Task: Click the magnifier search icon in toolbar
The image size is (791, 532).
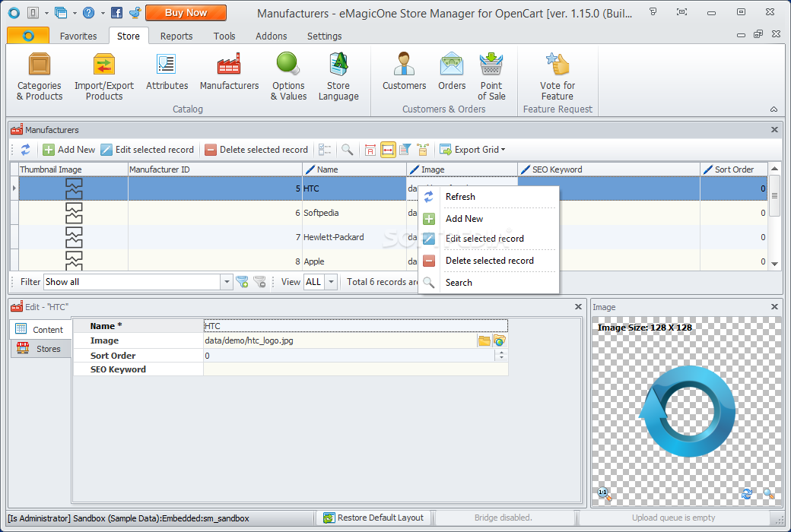Action: [347, 150]
